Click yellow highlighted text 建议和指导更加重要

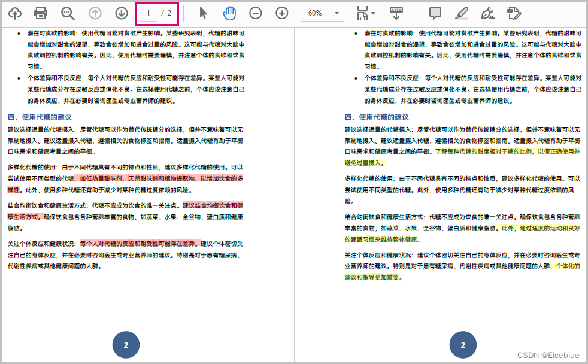(x=373, y=277)
